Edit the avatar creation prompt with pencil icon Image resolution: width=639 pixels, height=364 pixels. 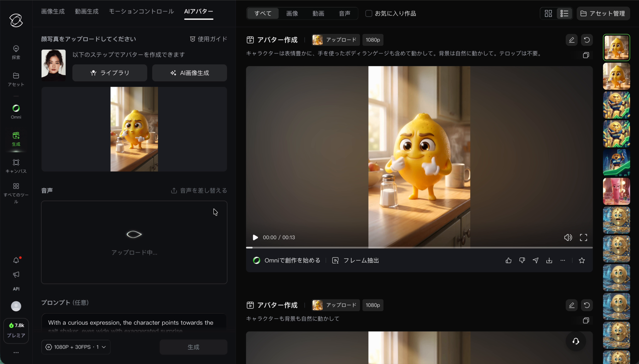tap(571, 40)
